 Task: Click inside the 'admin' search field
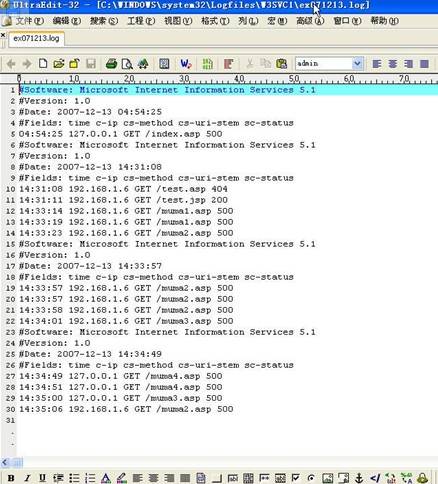pyautogui.click(x=323, y=63)
